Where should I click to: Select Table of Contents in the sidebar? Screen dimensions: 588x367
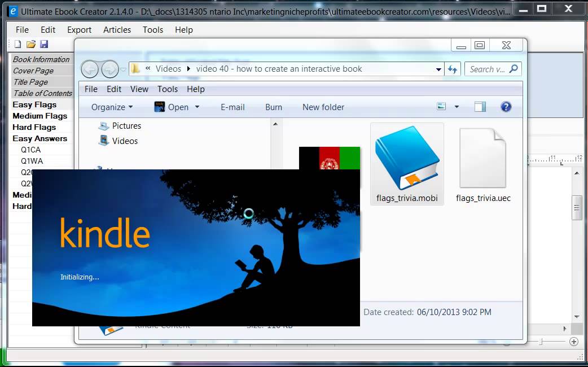pos(43,93)
